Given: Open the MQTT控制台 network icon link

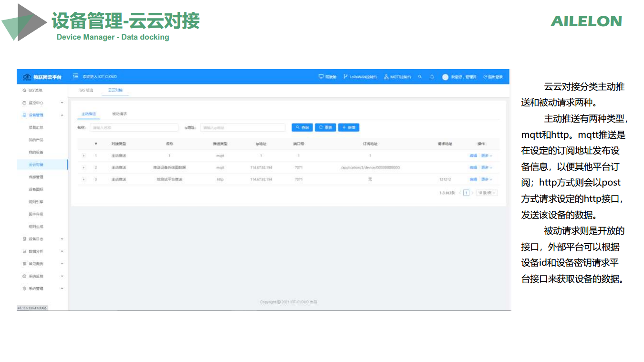Looking at the screenshot, I should 397,77.
